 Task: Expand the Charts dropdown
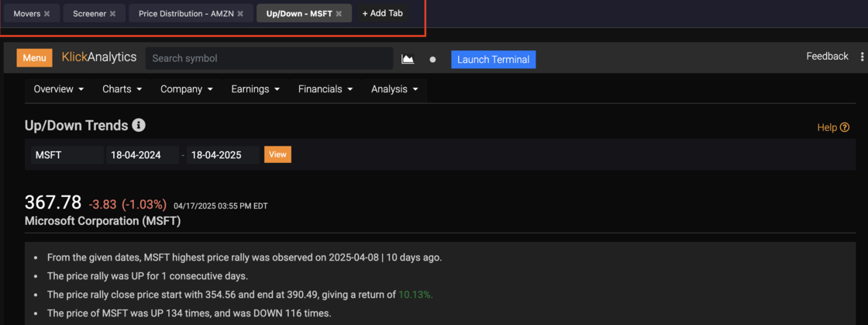pyautogui.click(x=122, y=89)
